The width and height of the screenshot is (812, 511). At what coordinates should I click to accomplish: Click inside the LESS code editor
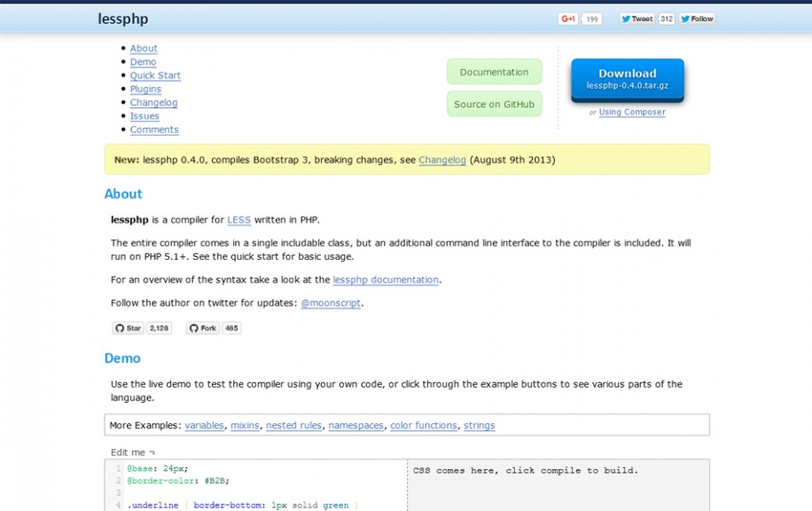[x=248, y=483]
